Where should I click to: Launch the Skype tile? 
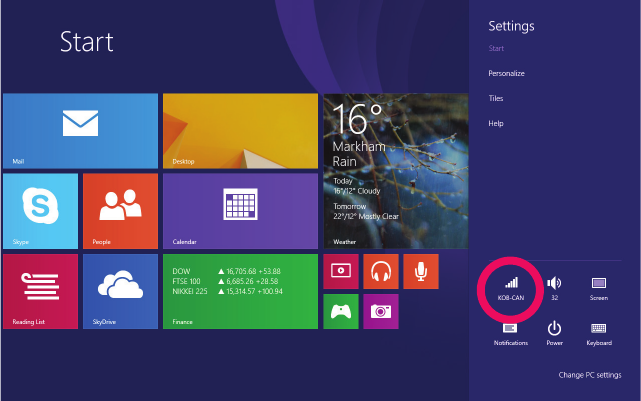click(x=40, y=211)
